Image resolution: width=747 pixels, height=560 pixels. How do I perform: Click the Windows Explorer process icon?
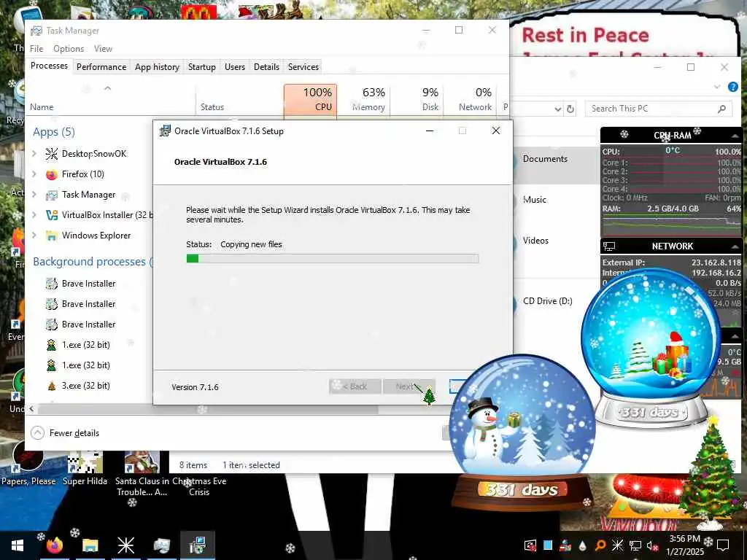click(x=52, y=236)
